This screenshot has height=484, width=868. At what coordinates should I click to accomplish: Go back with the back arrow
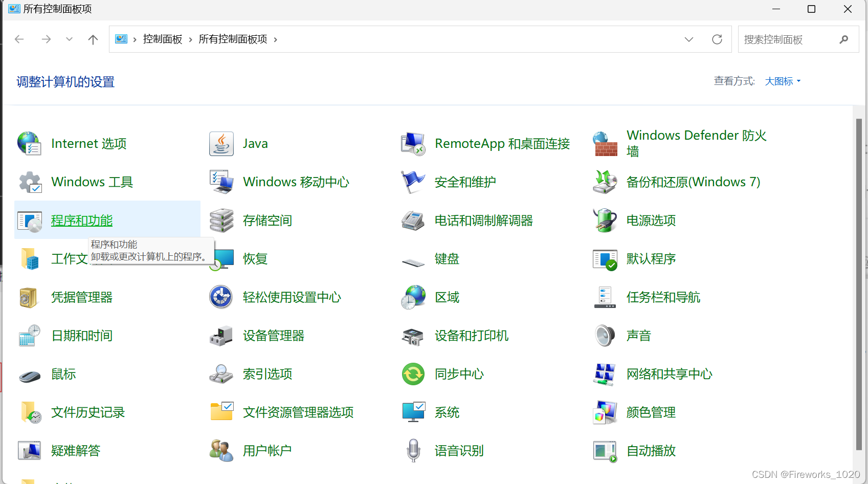[x=19, y=39]
